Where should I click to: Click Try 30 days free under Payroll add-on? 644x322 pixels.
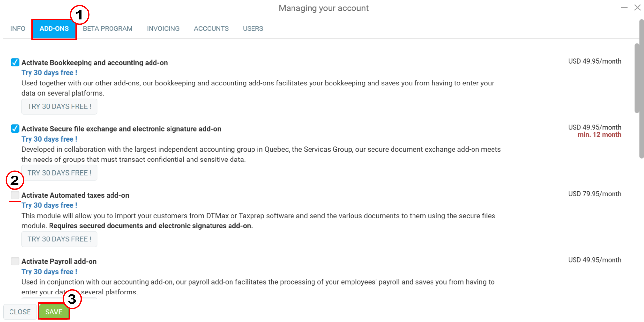[49, 272]
